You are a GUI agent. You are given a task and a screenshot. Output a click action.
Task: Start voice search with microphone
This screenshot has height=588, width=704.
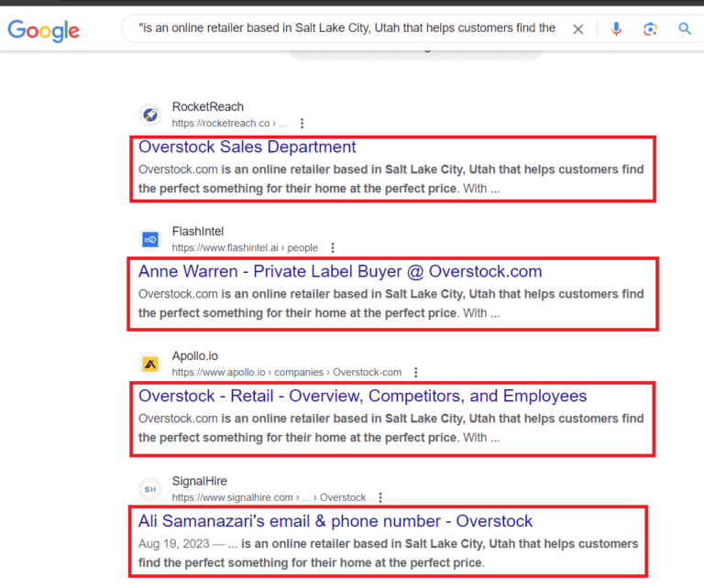coord(616,29)
